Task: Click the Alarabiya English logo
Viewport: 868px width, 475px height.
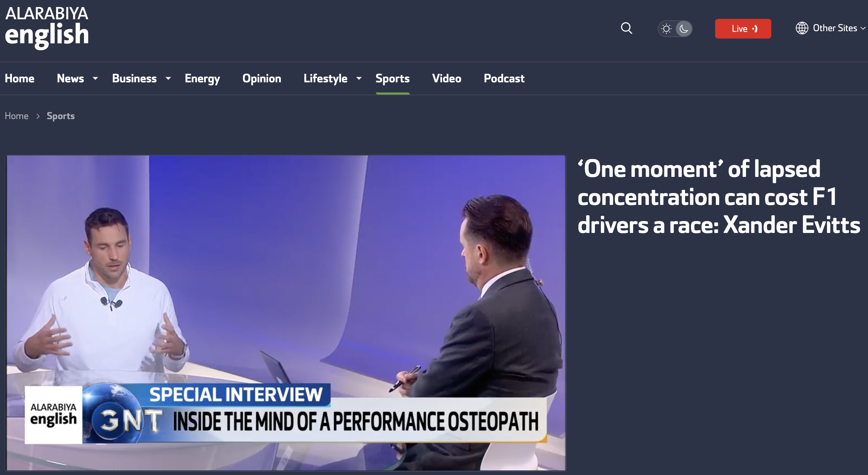Action: (x=47, y=27)
